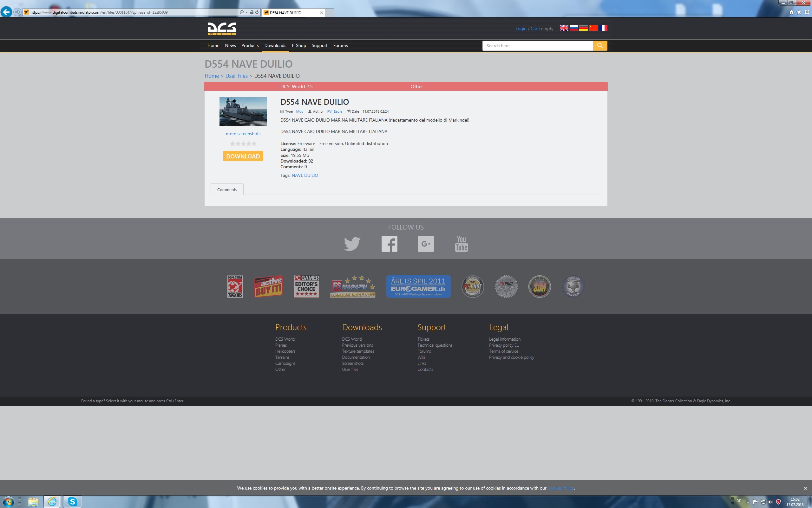
Task: Open the browser settings gear icon
Action: (807, 12)
